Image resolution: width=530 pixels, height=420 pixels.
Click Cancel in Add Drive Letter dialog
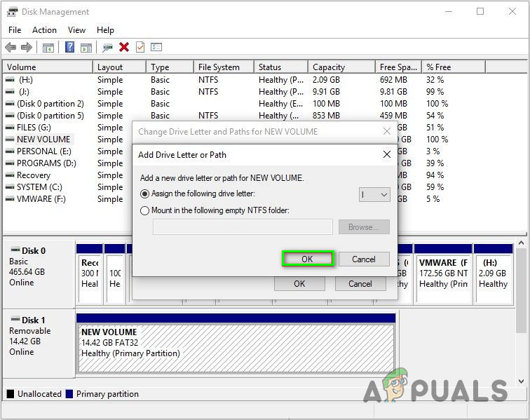pyautogui.click(x=364, y=259)
